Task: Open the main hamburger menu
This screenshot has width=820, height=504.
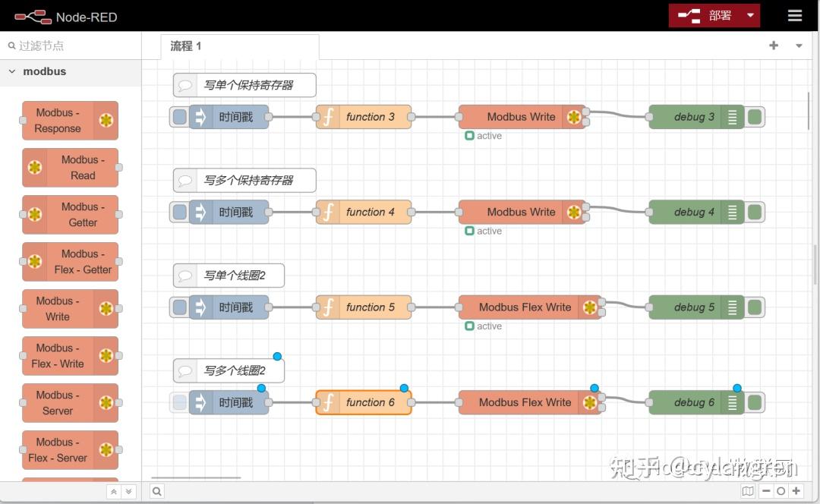Action: coord(794,15)
